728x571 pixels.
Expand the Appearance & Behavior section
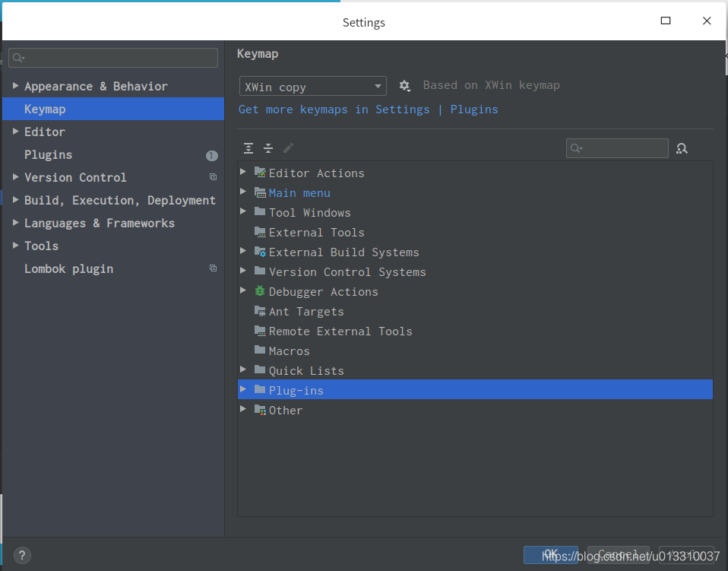pyautogui.click(x=15, y=86)
